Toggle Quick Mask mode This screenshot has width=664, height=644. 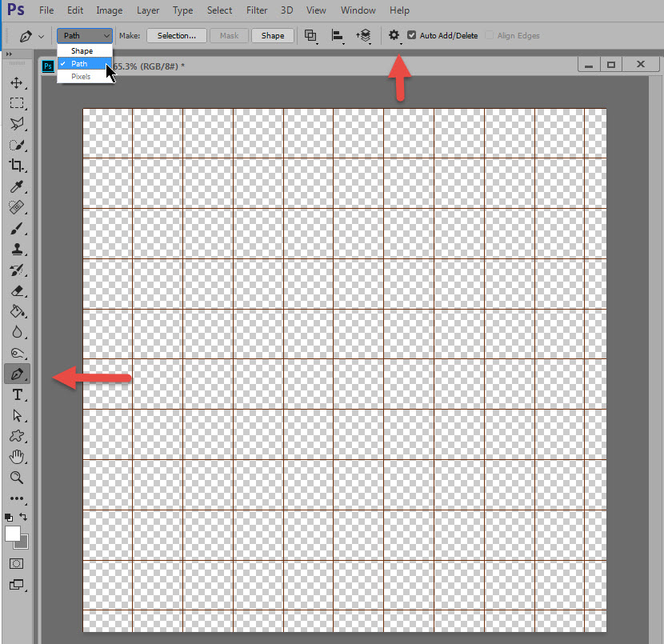point(17,563)
